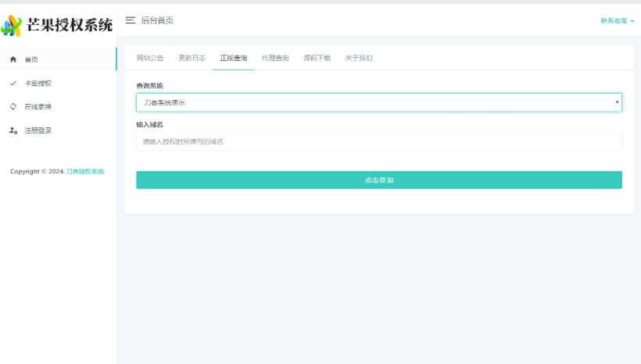Expand the 联系客服 dropdown
Image resolution: width=641 pixels, height=364 pixels.
tap(618, 21)
